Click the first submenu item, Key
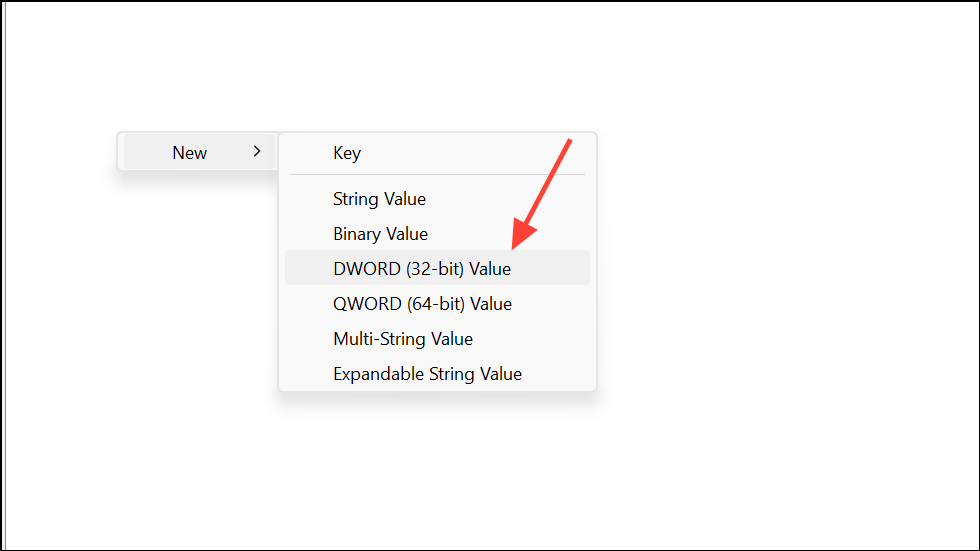Image resolution: width=980 pixels, height=551 pixels. [347, 153]
